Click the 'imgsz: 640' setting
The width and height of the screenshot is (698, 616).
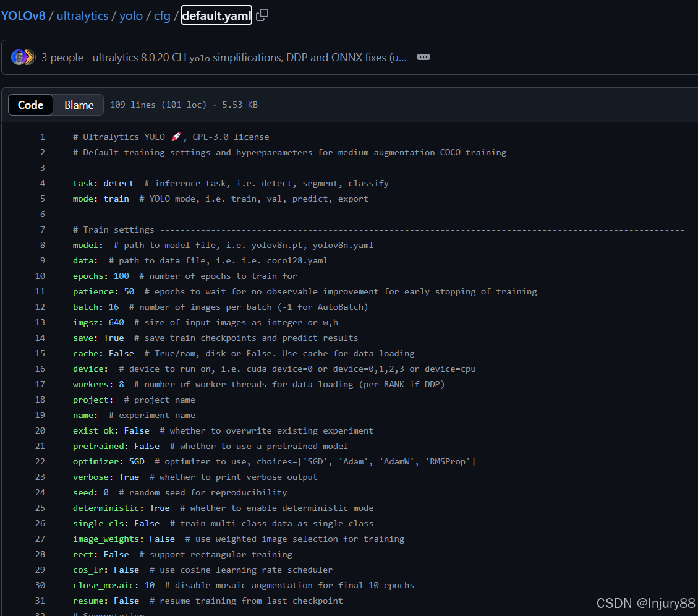98,322
